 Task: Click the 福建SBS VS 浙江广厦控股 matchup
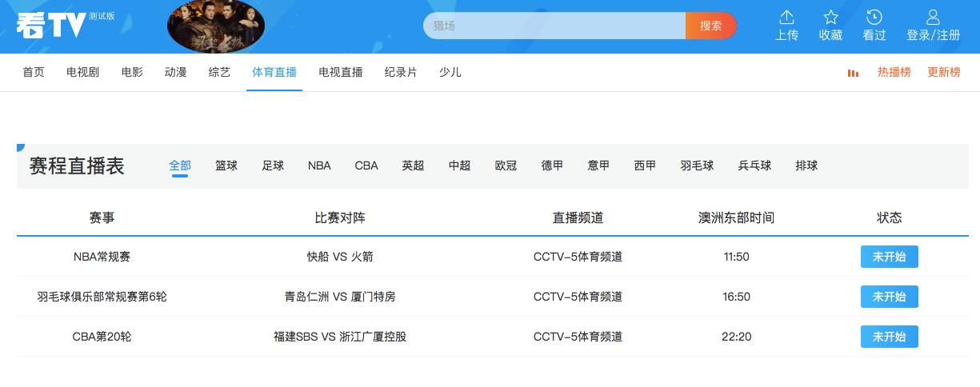tap(340, 337)
